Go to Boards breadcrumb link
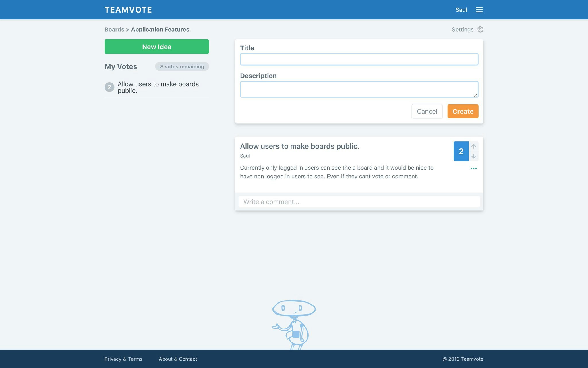588x368 pixels. (114, 30)
